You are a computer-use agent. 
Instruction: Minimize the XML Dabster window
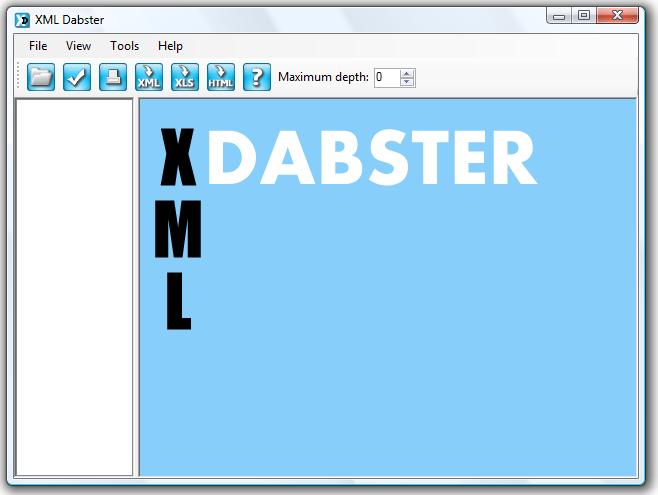[x=559, y=16]
